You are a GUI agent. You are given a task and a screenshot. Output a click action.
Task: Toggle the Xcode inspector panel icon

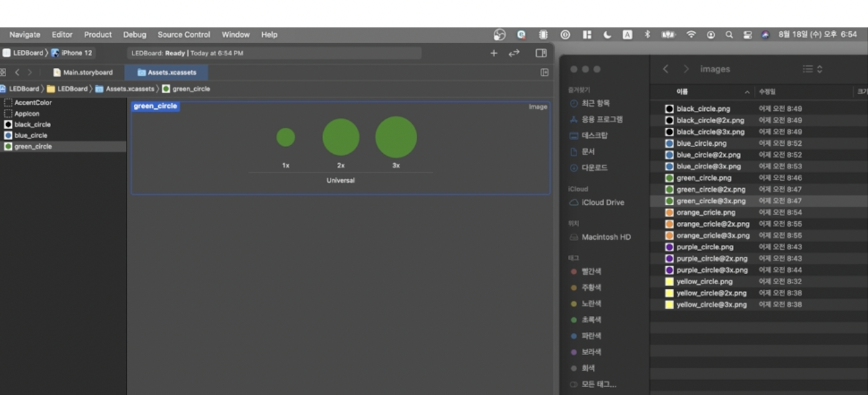click(x=541, y=53)
